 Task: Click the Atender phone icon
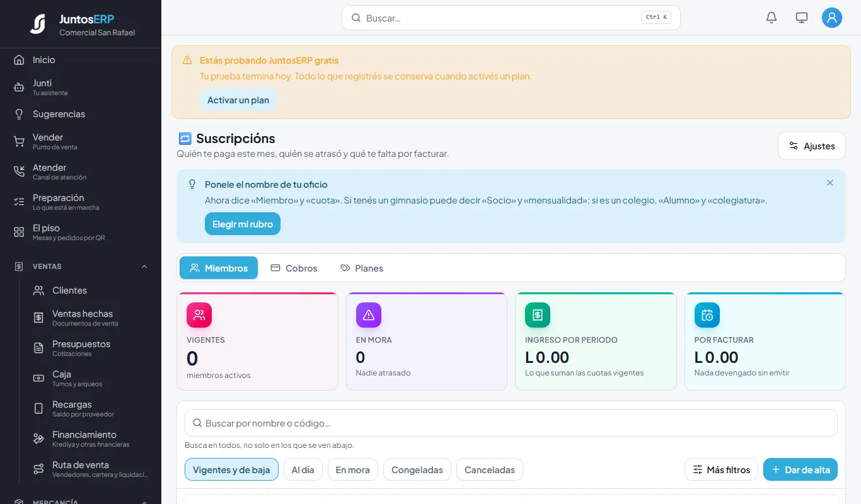tap(19, 172)
